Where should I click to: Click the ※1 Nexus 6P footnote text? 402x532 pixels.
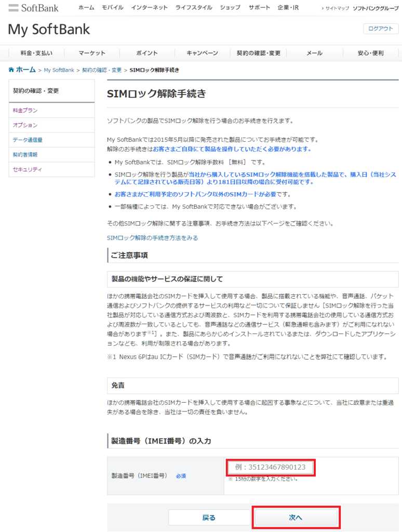(x=247, y=356)
